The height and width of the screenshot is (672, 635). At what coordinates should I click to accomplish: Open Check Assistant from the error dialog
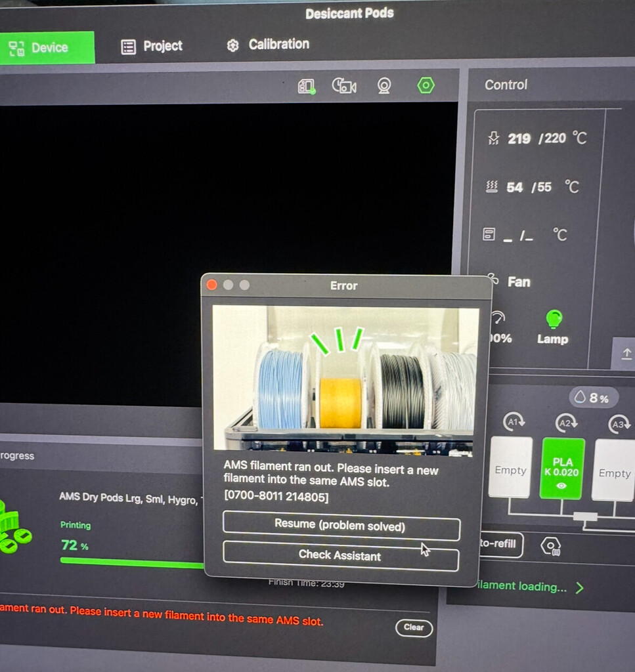click(x=341, y=556)
